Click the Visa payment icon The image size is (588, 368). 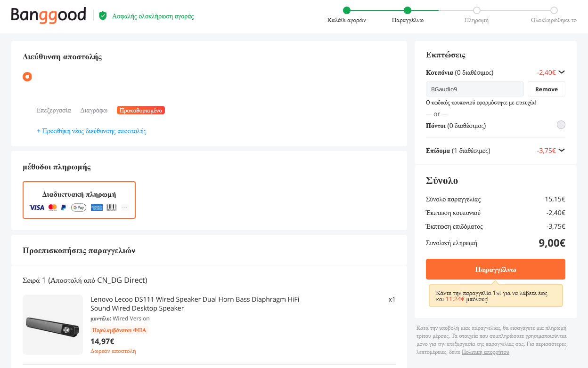[37, 208]
